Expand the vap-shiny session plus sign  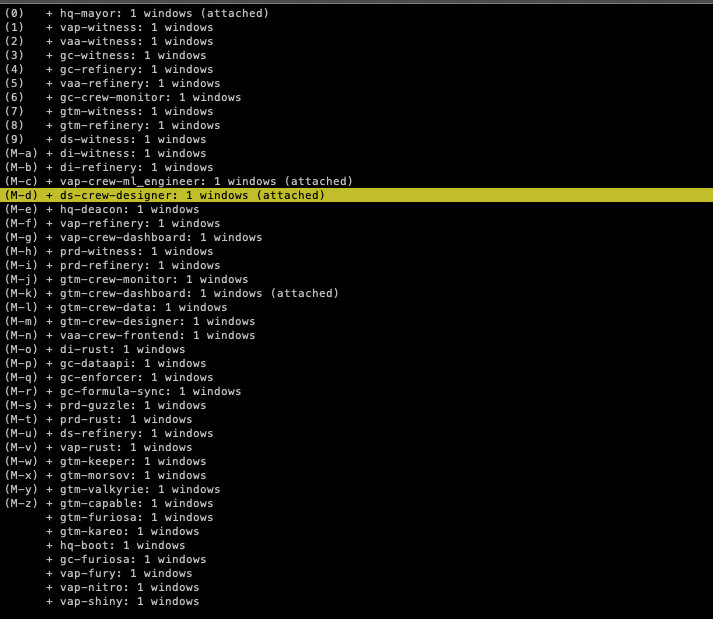49,602
